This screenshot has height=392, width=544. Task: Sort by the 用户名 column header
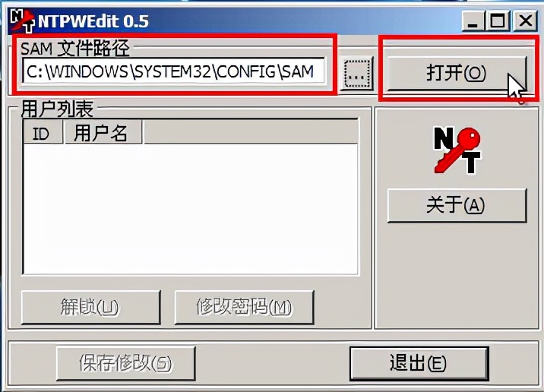click(103, 132)
